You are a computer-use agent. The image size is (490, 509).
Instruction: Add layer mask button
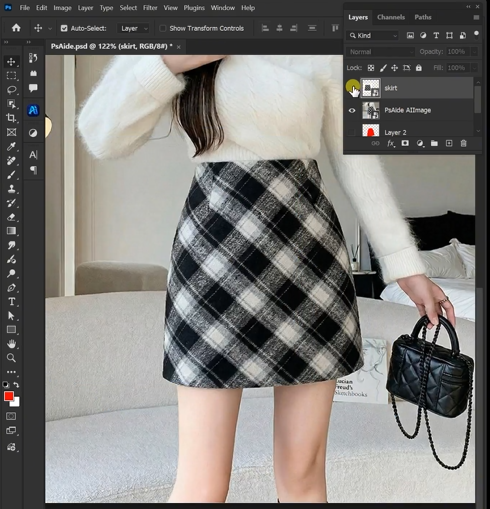coord(405,143)
